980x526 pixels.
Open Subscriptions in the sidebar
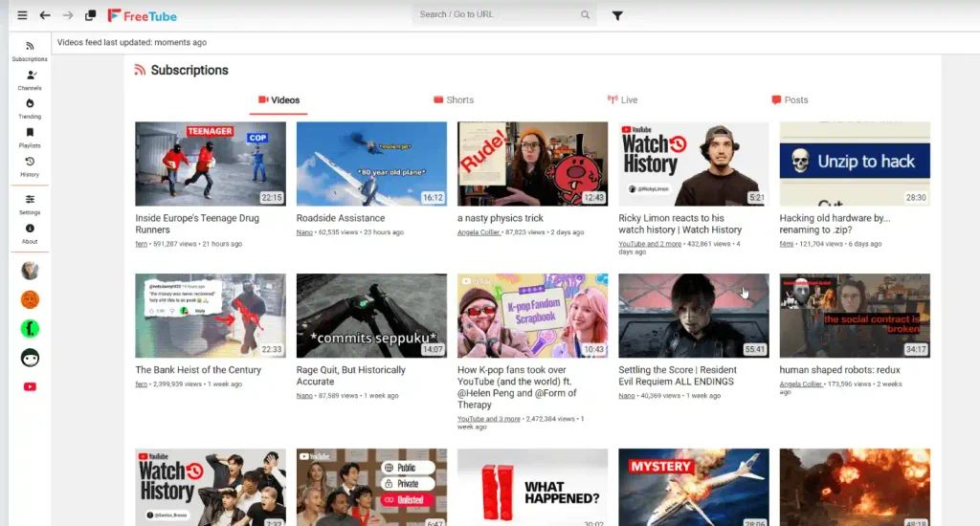coord(30,52)
